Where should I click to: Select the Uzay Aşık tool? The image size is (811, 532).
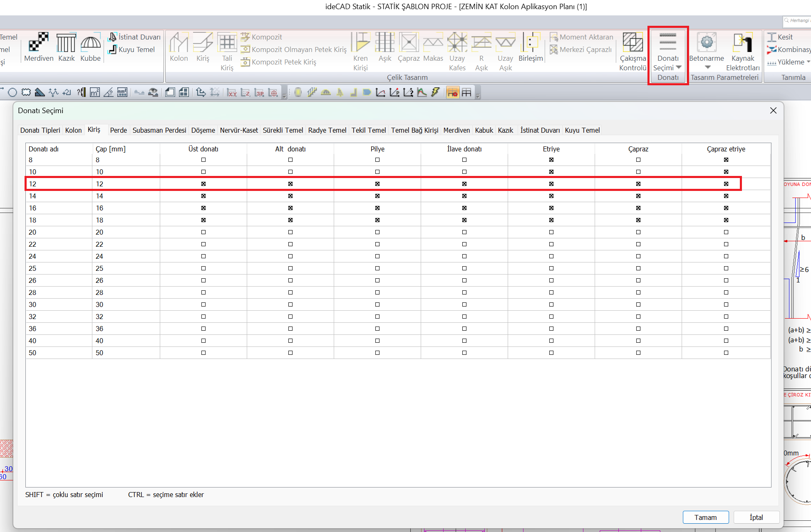point(506,52)
